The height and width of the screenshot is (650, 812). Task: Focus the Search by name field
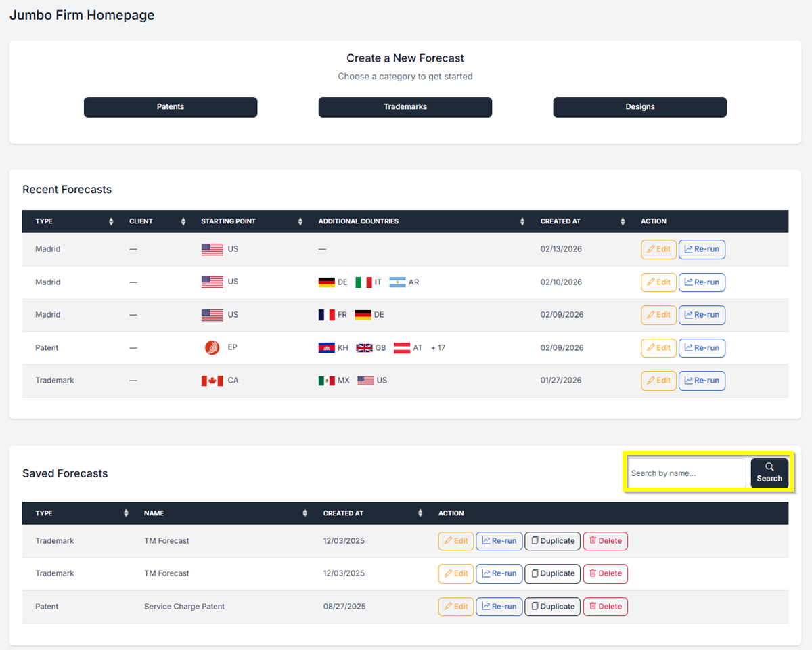(x=686, y=473)
